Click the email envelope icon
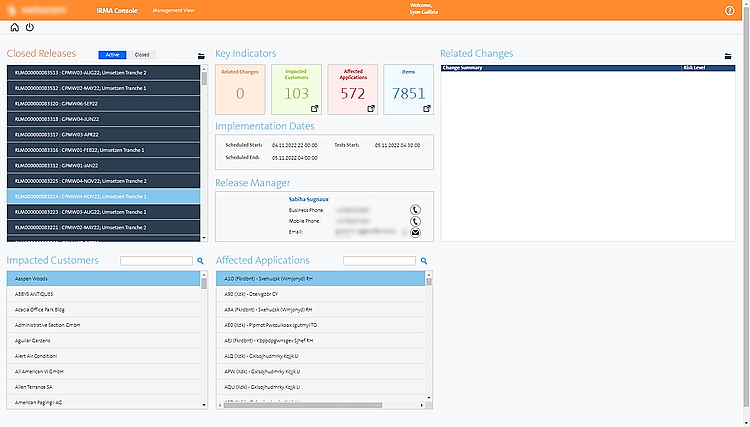The width and height of the screenshot is (750, 427). coord(415,232)
